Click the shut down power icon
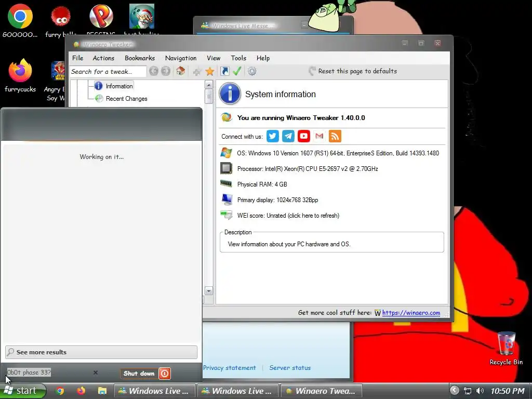The width and height of the screenshot is (532, 399). click(165, 374)
